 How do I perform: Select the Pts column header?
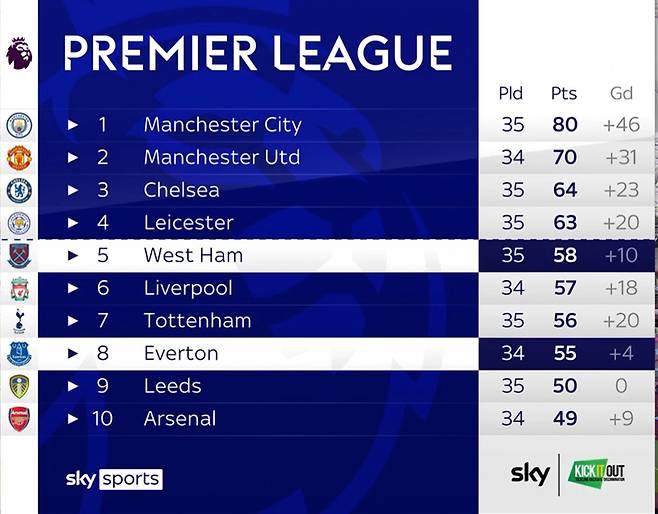tap(564, 93)
